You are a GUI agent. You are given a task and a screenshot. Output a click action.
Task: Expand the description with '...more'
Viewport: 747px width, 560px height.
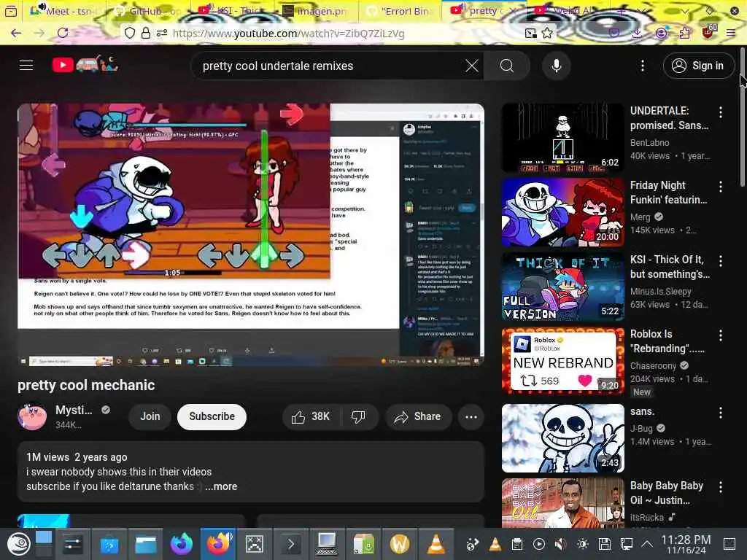click(x=221, y=486)
